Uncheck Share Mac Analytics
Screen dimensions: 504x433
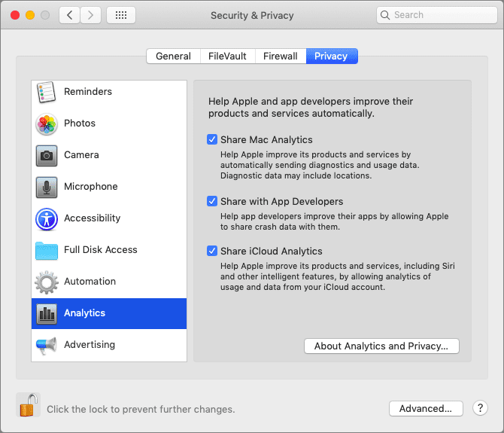pyautogui.click(x=212, y=139)
